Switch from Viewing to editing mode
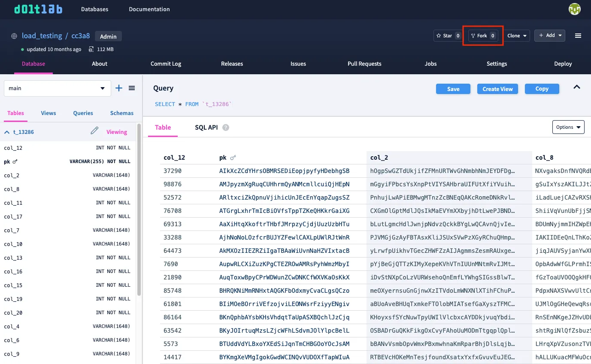The height and width of the screenshot is (364, 591). pyautogui.click(x=116, y=132)
